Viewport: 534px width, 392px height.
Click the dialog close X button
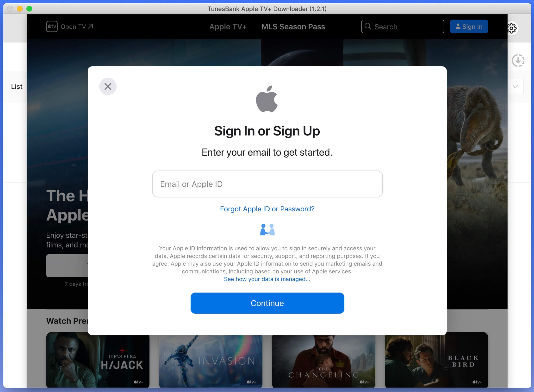[108, 87]
